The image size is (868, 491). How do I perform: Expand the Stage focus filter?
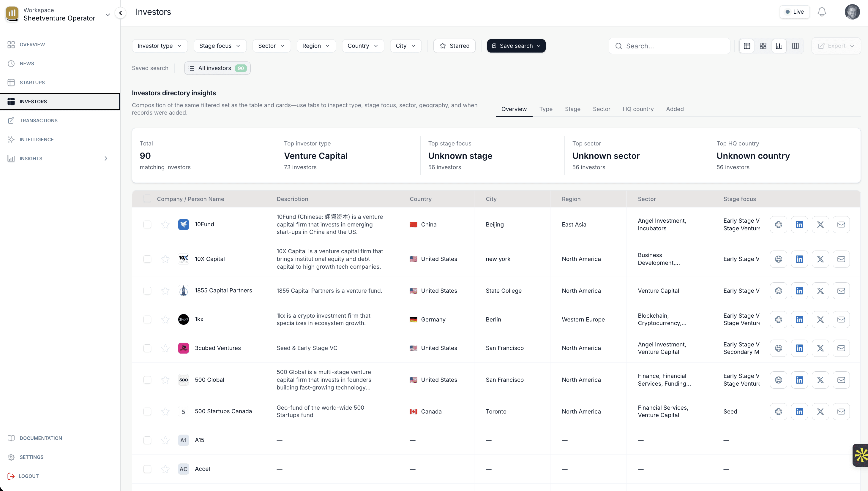pos(220,46)
